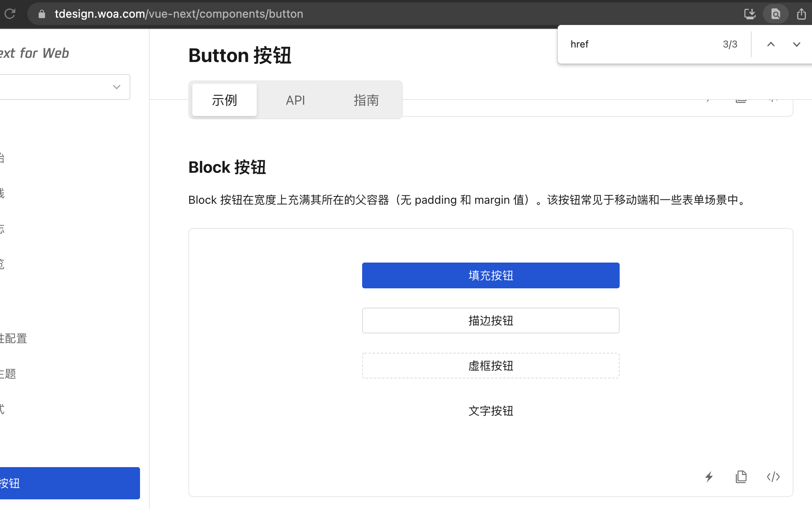This screenshot has height=509, width=812.
Task: Click the 3/3 match count in find bar
Action: point(730,44)
